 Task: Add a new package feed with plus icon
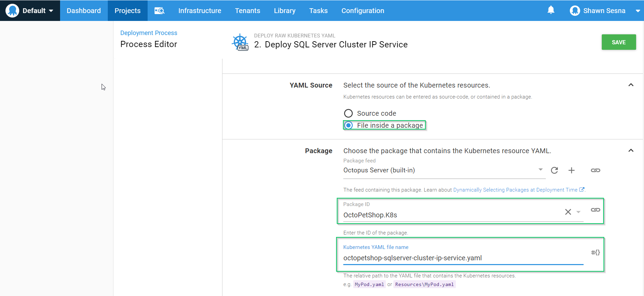572,170
